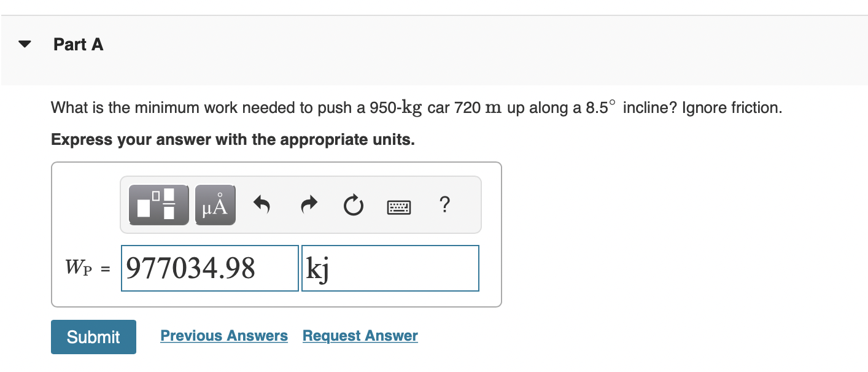Toggle Part A visibility with the arrow
The image size is (868, 372).
23,44
